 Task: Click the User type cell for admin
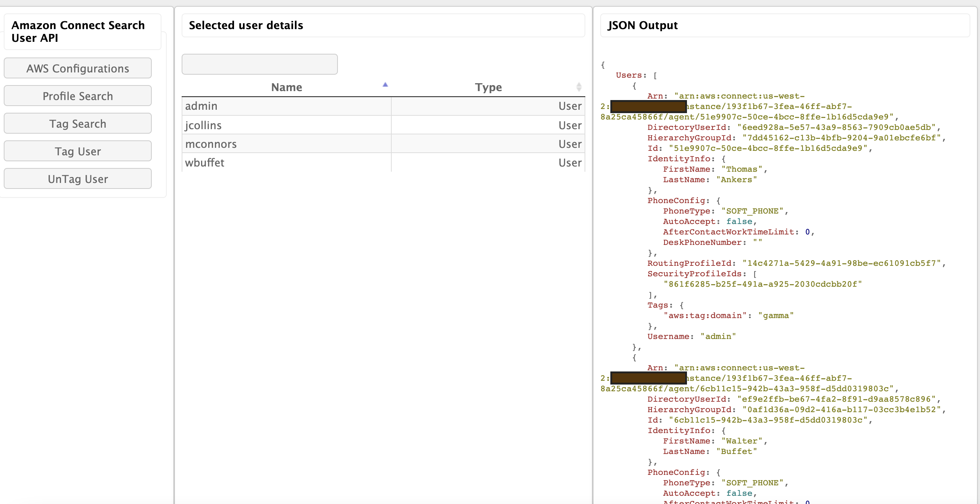click(570, 106)
